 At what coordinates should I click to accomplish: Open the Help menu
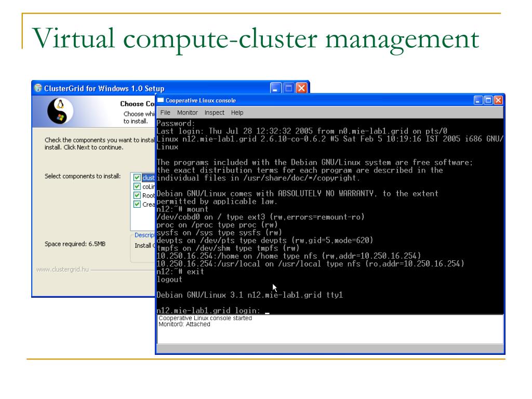click(237, 113)
